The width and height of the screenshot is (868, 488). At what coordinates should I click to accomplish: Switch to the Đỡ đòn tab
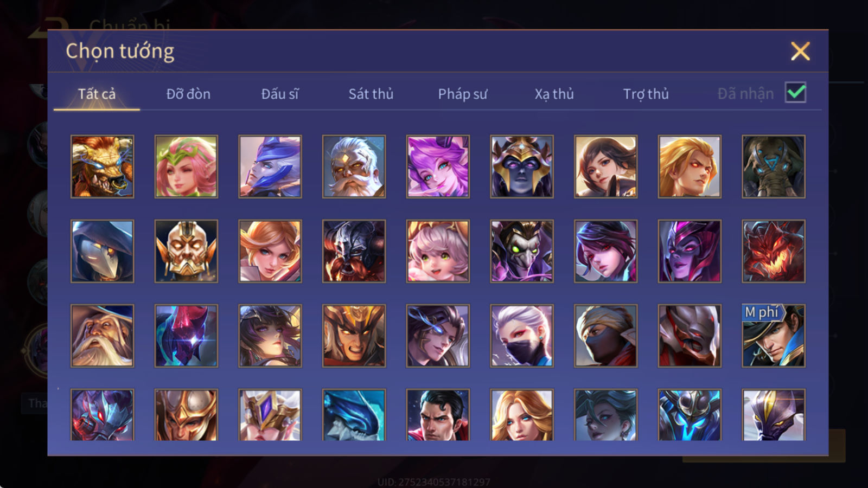[x=188, y=94]
